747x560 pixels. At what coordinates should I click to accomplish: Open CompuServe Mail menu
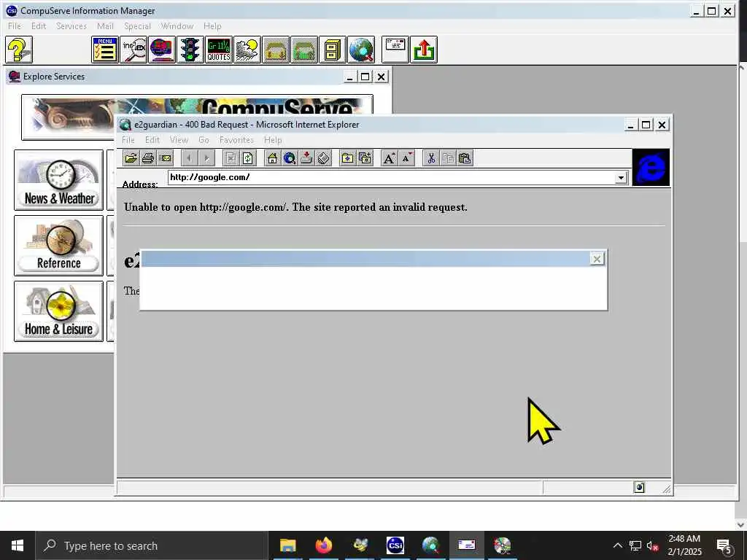tap(105, 26)
